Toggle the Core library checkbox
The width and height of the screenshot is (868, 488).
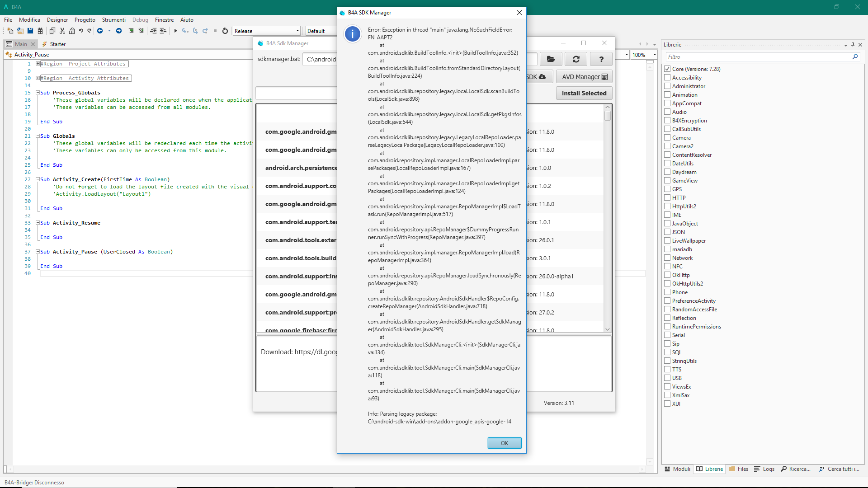pyautogui.click(x=667, y=69)
